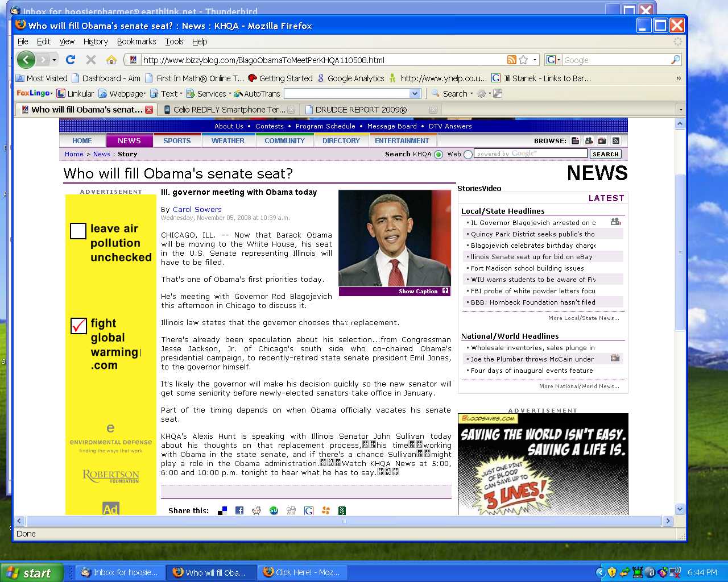Browse photos using the camera icon

(x=602, y=141)
